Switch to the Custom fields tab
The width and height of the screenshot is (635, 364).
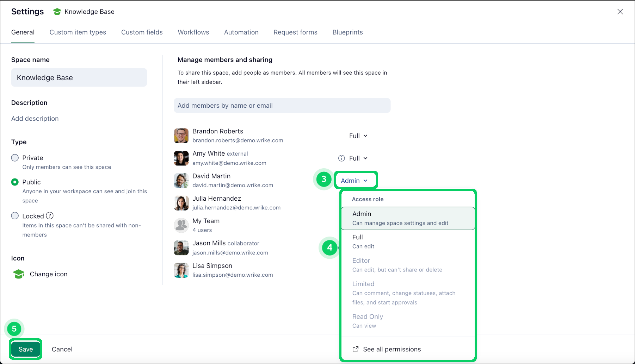(x=142, y=32)
